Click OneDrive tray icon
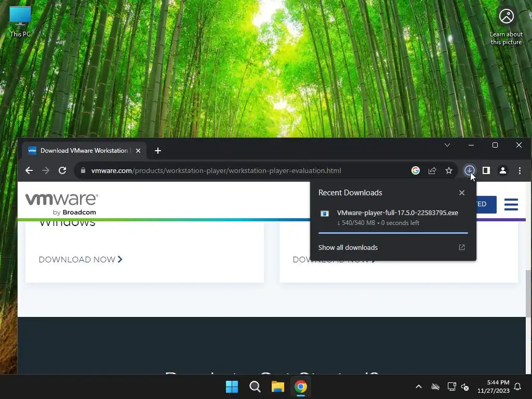This screenshot has height=399, width=532. pos(435,387)
